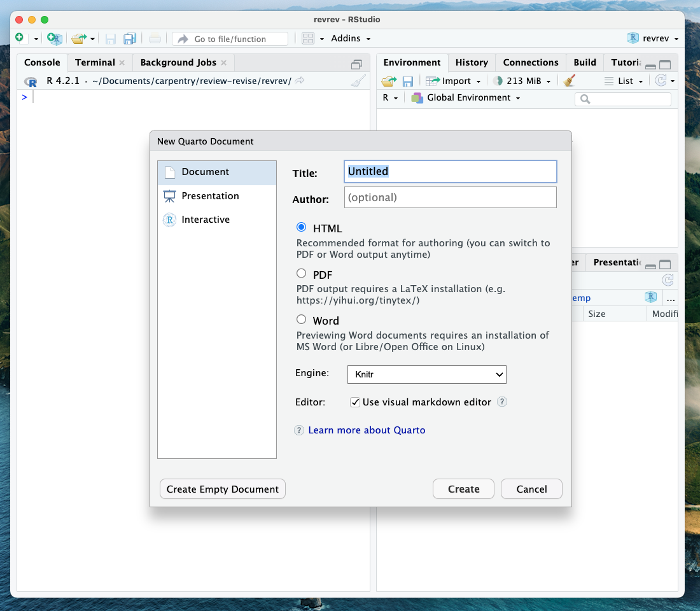Screen dimensions: 700x611
Task: Click the R logo icon in Console header
Action: [31, 81]
